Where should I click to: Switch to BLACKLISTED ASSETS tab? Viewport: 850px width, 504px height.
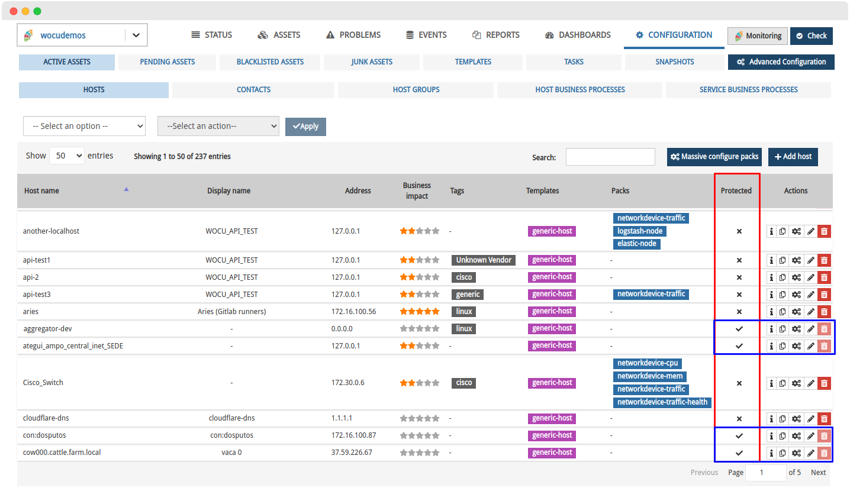click(x=270, y=62)
